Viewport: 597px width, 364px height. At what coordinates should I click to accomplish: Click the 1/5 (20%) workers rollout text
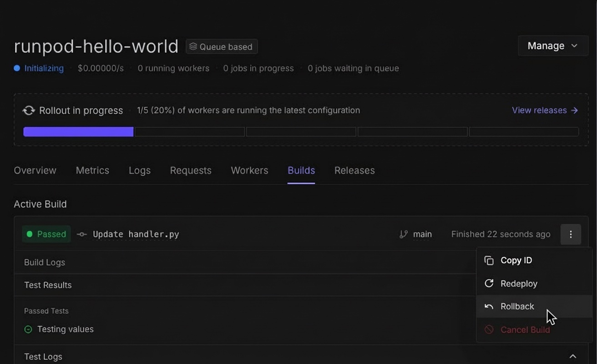[248, 111]
